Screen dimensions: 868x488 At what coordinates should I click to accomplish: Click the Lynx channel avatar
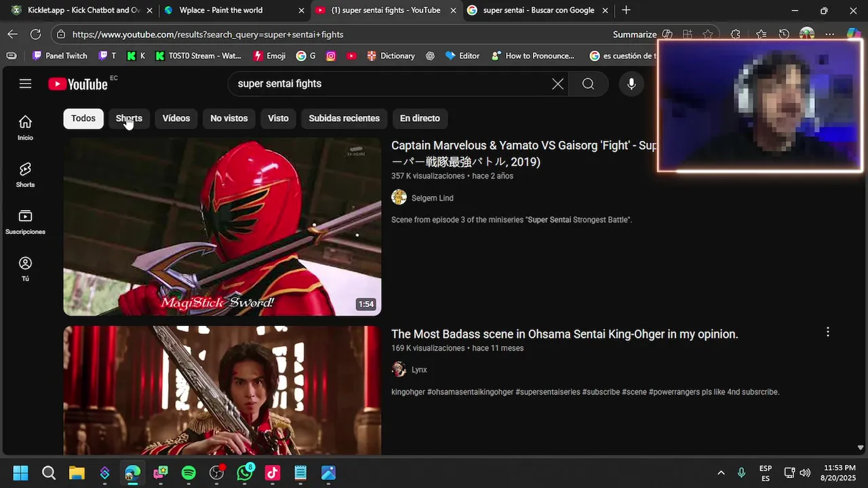(399, 369)
